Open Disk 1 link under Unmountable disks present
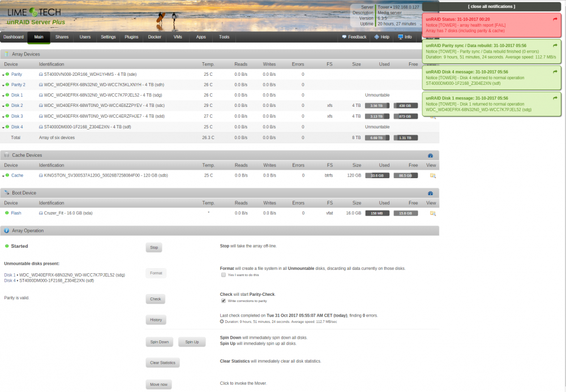This screenshot has height=392, width=566. pos(10,275)
